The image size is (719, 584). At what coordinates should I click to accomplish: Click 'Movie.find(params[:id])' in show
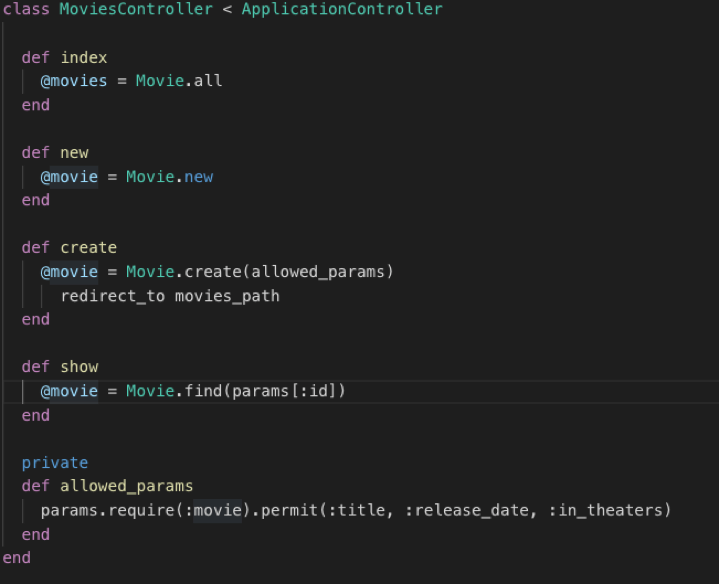coord(236,391)
